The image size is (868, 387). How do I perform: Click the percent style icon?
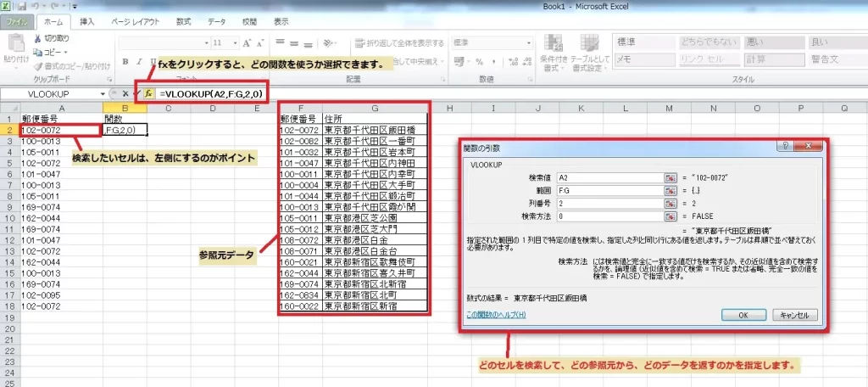tap(480, 62)
